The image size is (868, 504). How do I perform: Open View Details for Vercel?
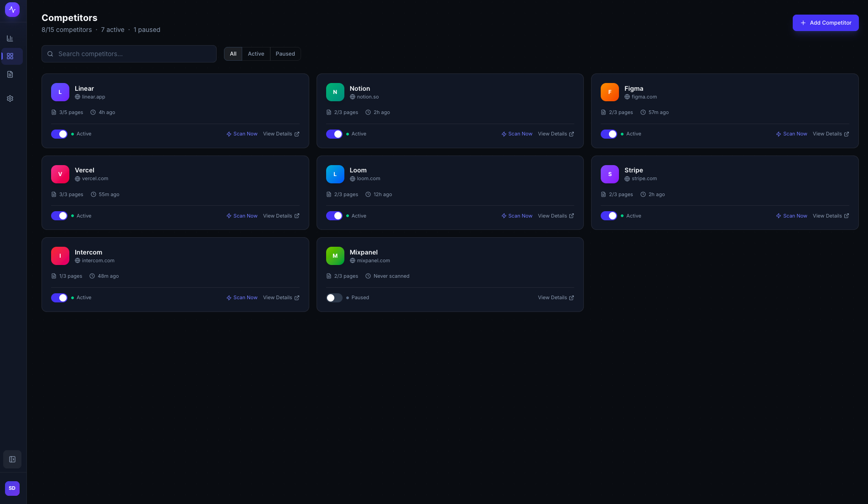pos(281,216)
